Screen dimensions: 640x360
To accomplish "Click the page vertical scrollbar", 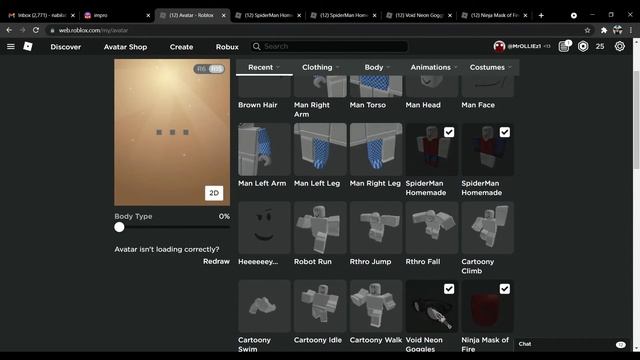I will tap(636, 120).
